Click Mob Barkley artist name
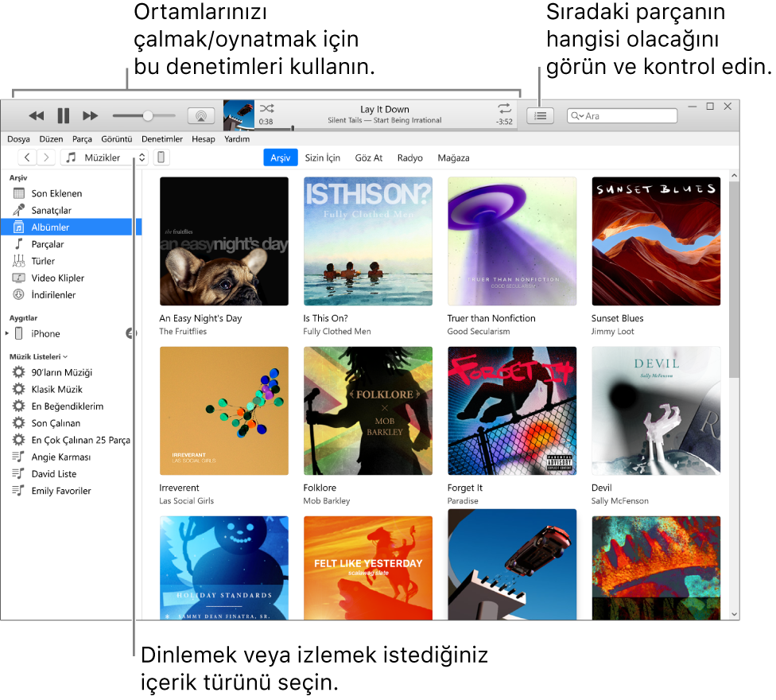This screenshot has height=700, width=776. (x=326, y=500)
